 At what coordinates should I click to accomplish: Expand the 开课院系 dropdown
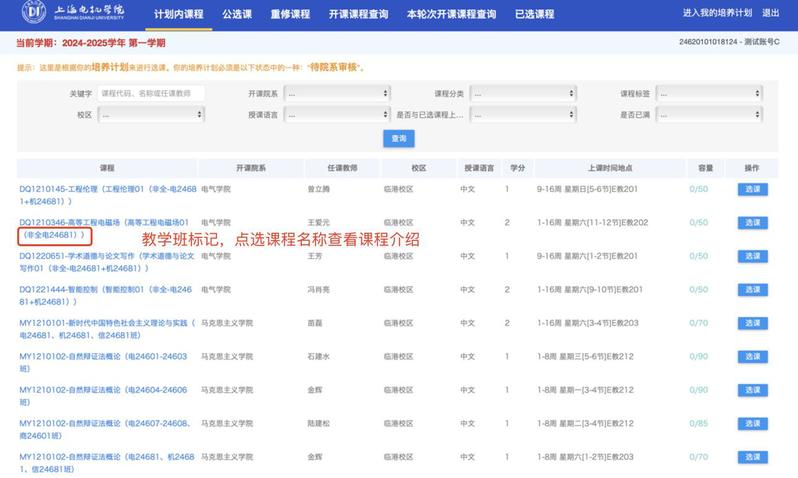click(337, 93)
